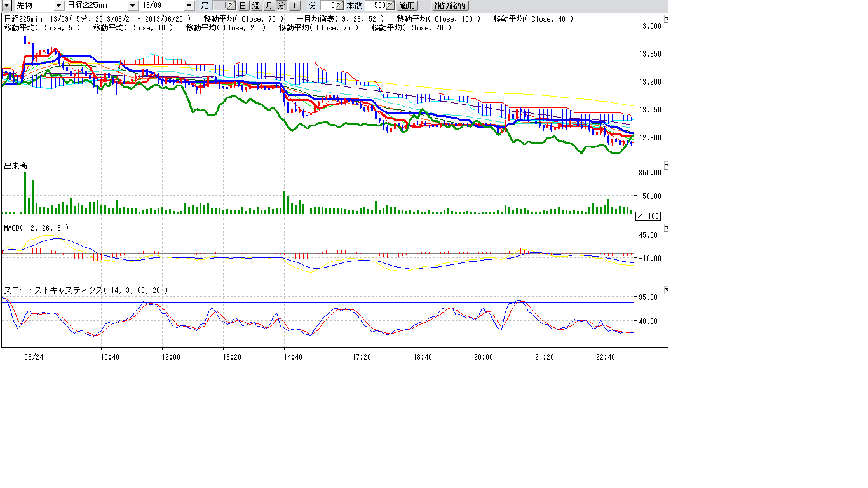This screenshot has width=868, height=488.
Task: Open the 日経225mini symbol dropdown
Action: click(132, 6)
